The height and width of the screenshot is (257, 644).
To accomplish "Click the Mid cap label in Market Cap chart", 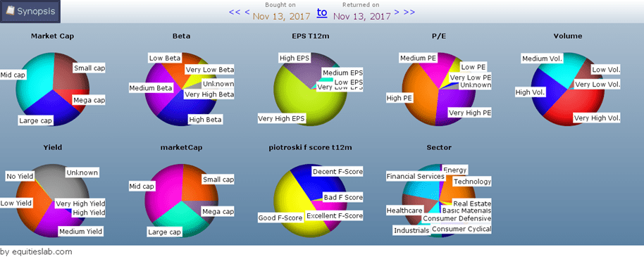I will point(13,75).
